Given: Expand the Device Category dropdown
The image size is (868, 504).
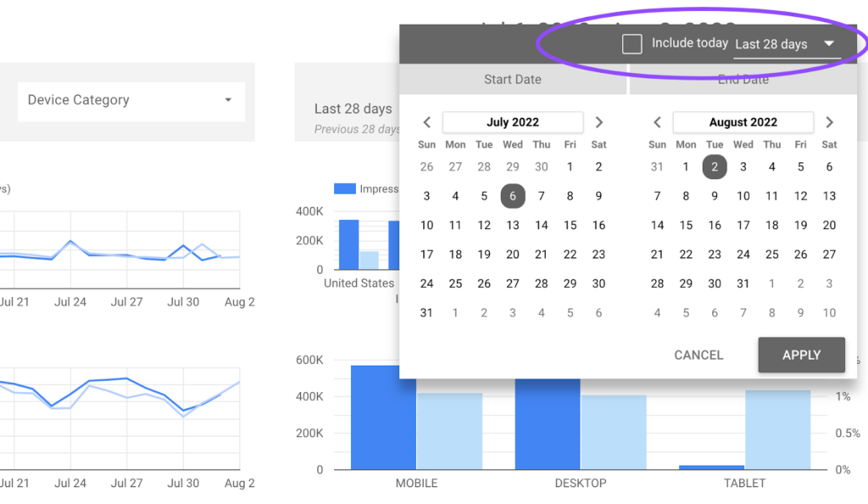Looking at the screenshot, I should pyautogui.click(x=131, y=100).
